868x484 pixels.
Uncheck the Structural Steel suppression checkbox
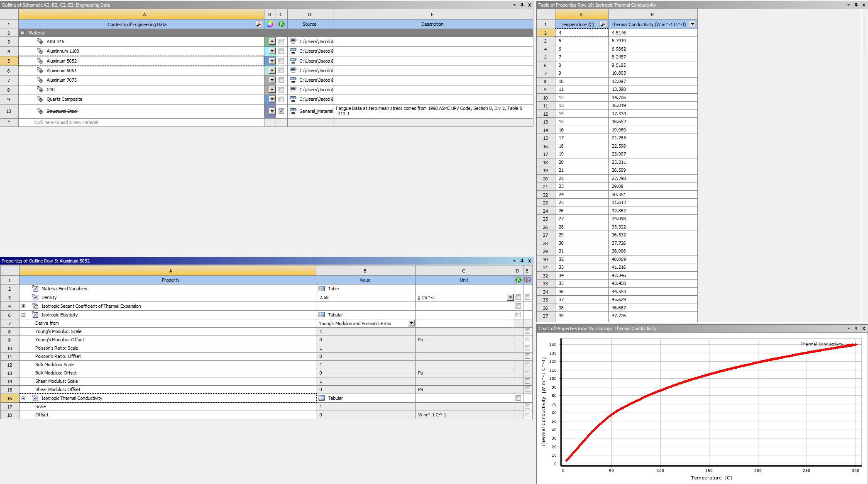click(281, 111)
